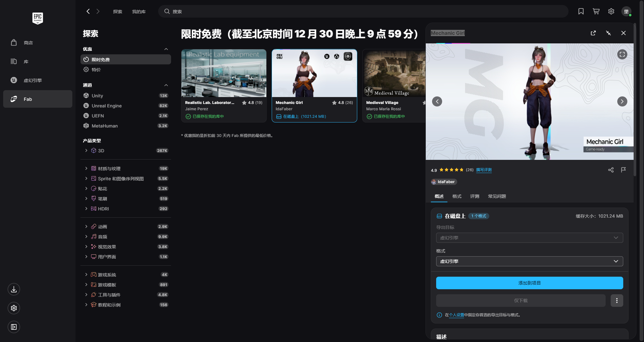This screenshot has width=644, height=342.
Task: Expand the 3D product type category
Action: [86, 151]
